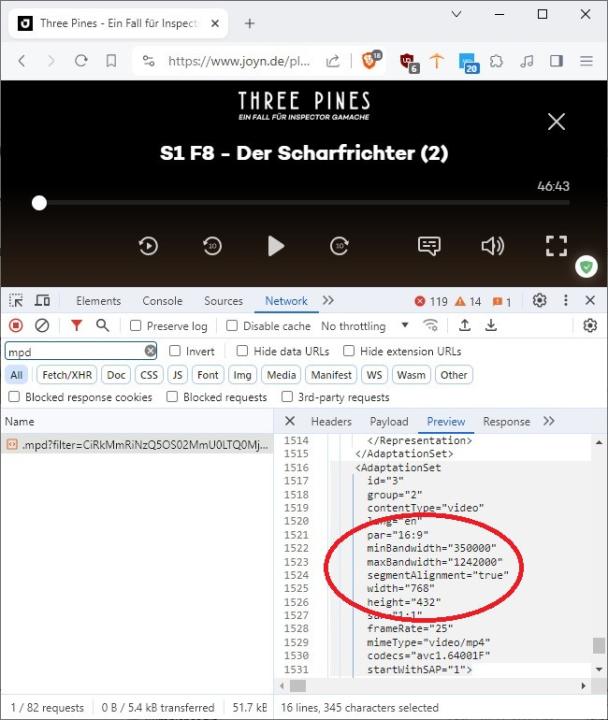Filter requests by Fetch/XHR

coord(67,375)
